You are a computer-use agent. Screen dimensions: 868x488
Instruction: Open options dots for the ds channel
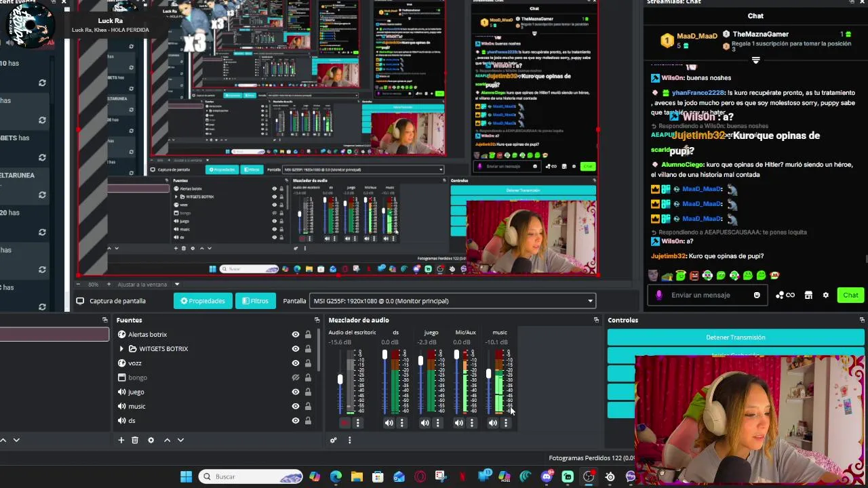(x=401, y=423)
